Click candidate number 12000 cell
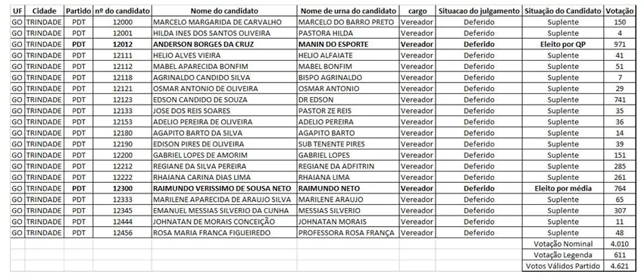This screenshot has width=644, height=277. (x=123, y=22)
